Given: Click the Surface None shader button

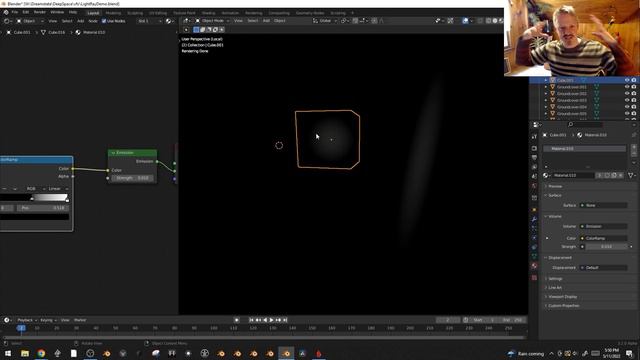Looking at the screenshot, I should coord(603,205).
